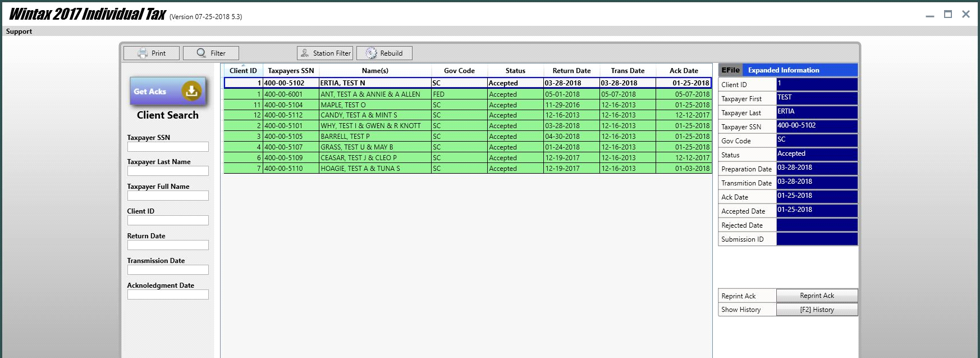Select row WHY, TEST I & GWEN & R KNOTT
This screenshot has width=980, height=358.
(468, 126)
